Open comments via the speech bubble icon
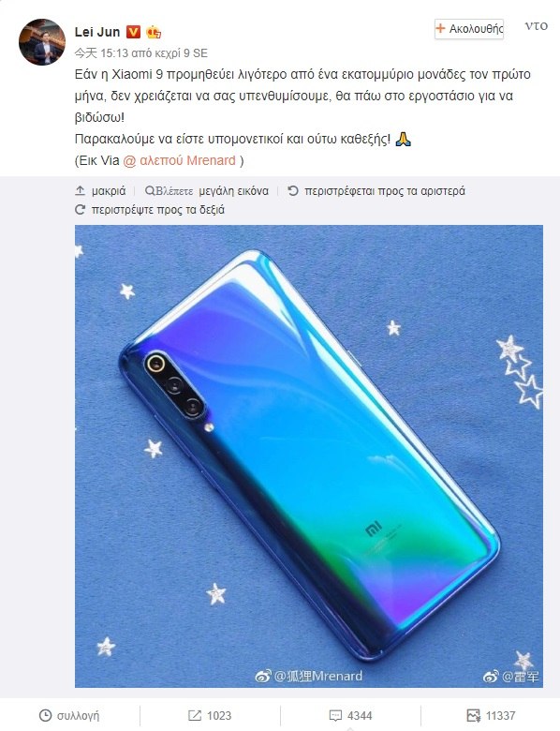Screen dimensions: 560x731 (335, 715)
